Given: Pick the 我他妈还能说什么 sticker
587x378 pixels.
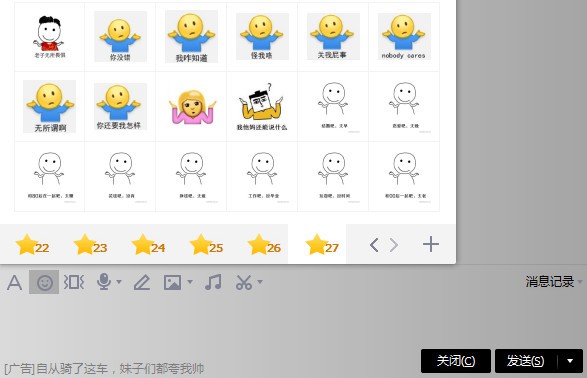Looking at the screenshot, I should 262,107.
